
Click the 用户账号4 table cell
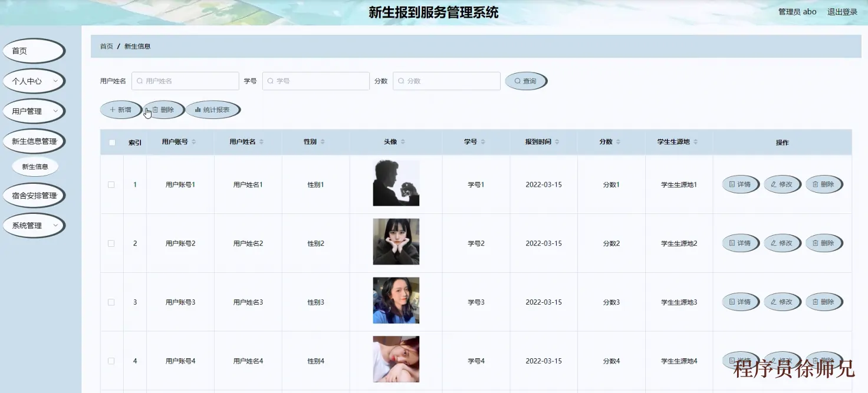180,361
